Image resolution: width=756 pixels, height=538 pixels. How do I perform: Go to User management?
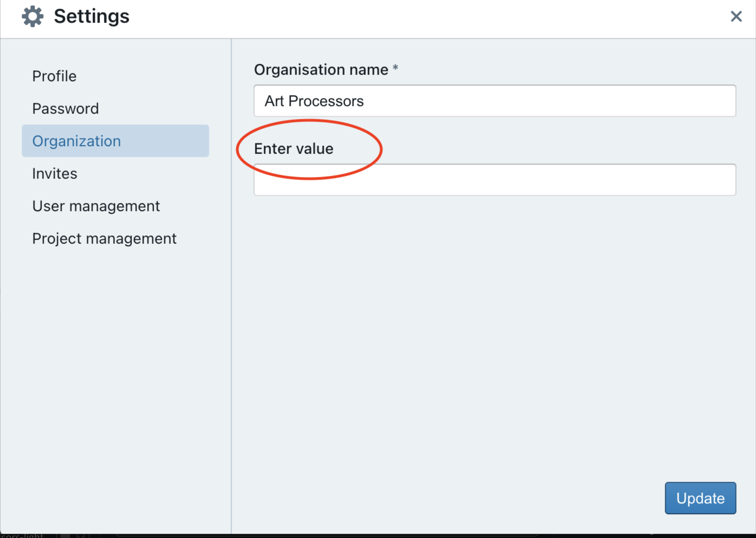point(96,206)
